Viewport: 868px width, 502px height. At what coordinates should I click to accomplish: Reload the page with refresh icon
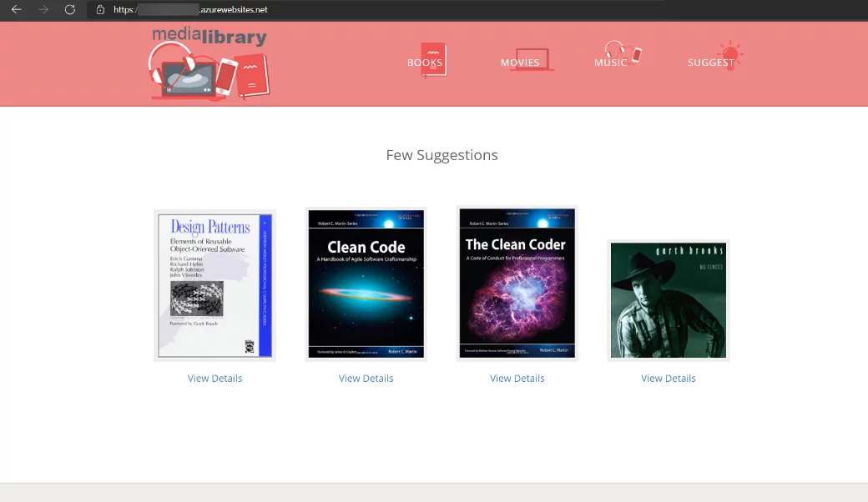[x=70, y=9]
